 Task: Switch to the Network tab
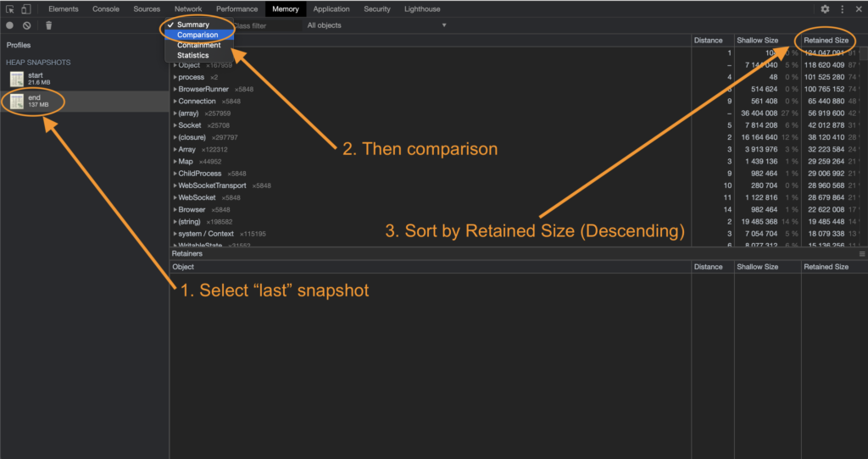click(188, 9)
